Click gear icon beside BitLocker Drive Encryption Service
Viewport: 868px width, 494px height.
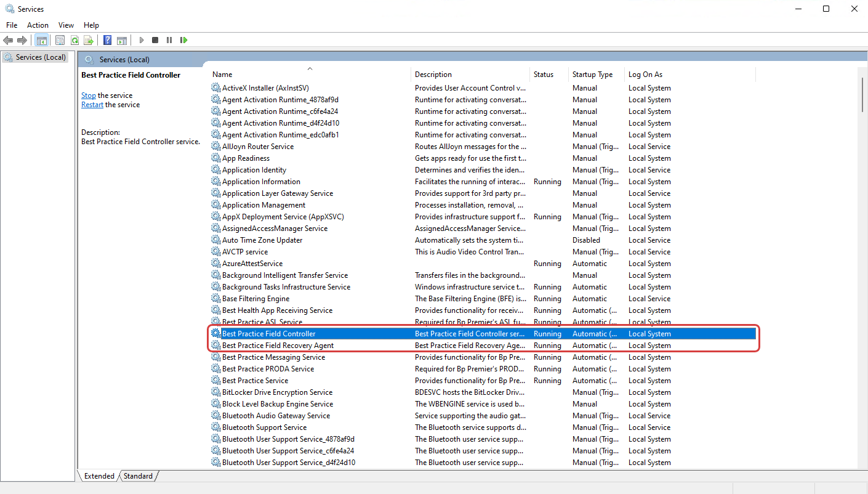click(x=215, y=392)
